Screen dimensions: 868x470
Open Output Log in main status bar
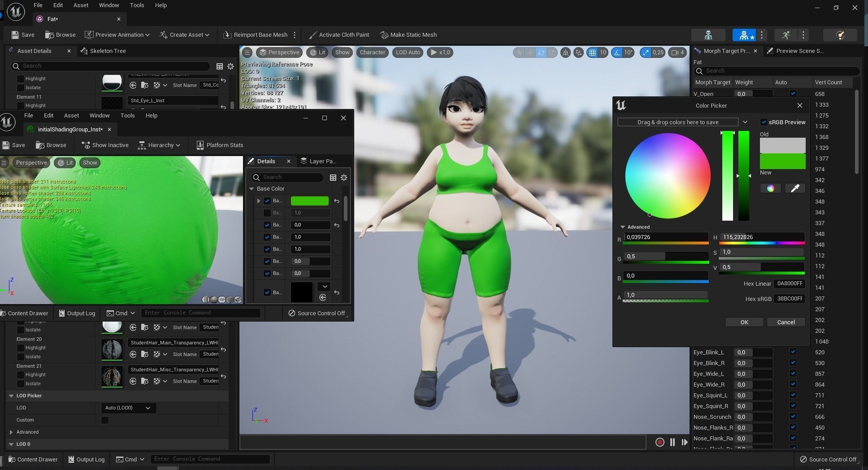(87, 459)
